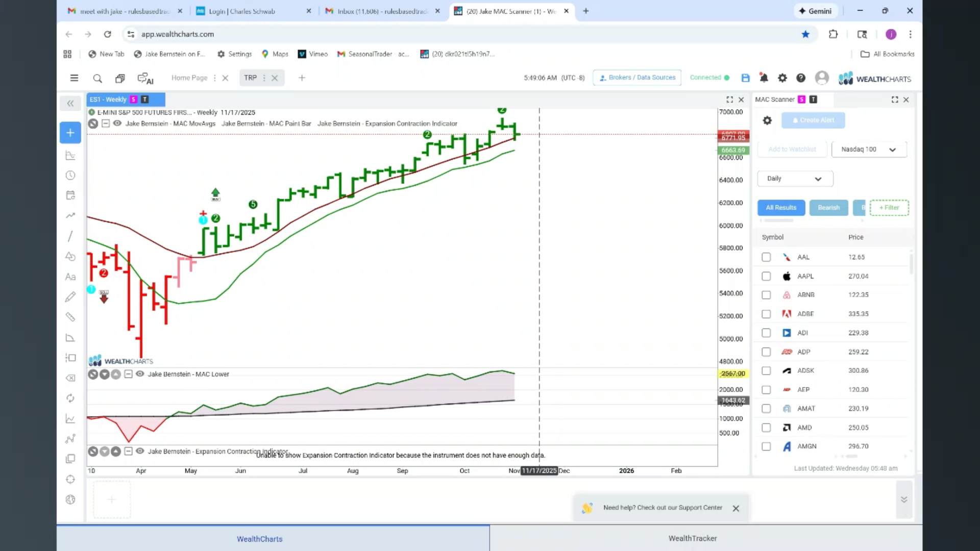
Task: Open the Vimeo bookmark
Action: [313, 54]
